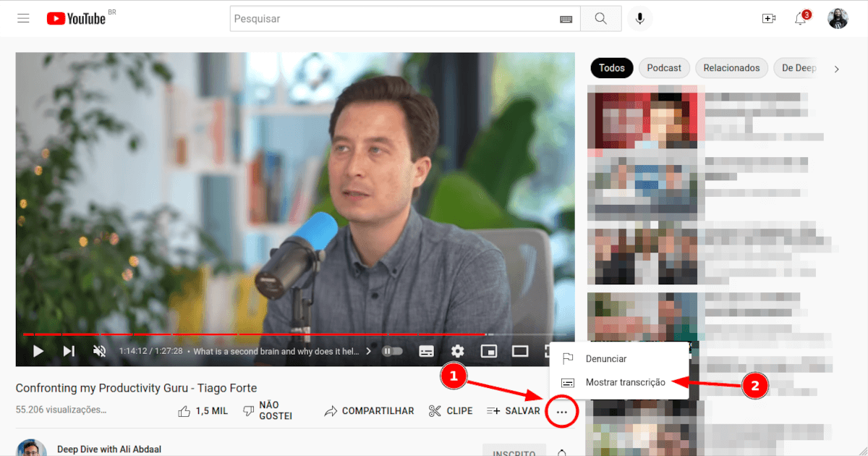Click the 1:14:12 / 1:27:28 time display
Image resolution: width=868 pixels, height=456 pixels.
coord(150,352)
